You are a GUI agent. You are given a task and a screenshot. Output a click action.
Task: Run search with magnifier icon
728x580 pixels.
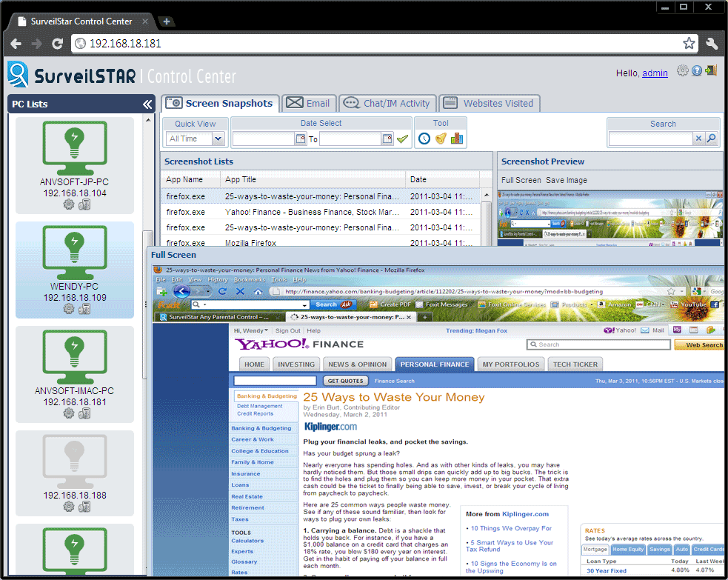coord(711,139)
